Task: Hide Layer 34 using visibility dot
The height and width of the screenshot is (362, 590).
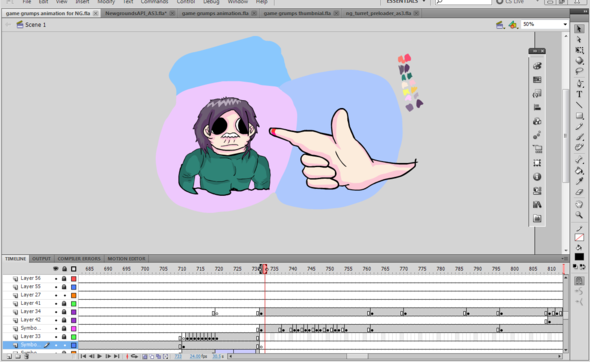Action: (x=56, y=312)
